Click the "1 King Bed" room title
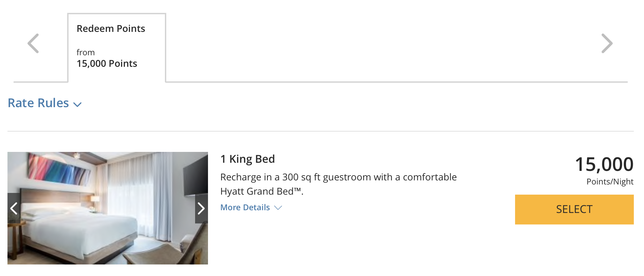Viewport: 644px width, 276px height. click(247, 159)
